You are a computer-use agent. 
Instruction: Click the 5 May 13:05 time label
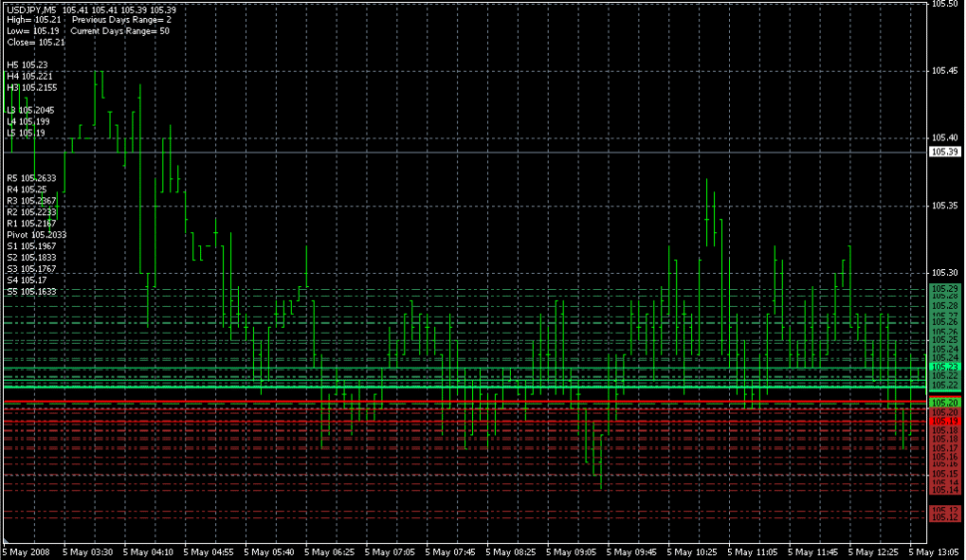click(x=936, y=551)
